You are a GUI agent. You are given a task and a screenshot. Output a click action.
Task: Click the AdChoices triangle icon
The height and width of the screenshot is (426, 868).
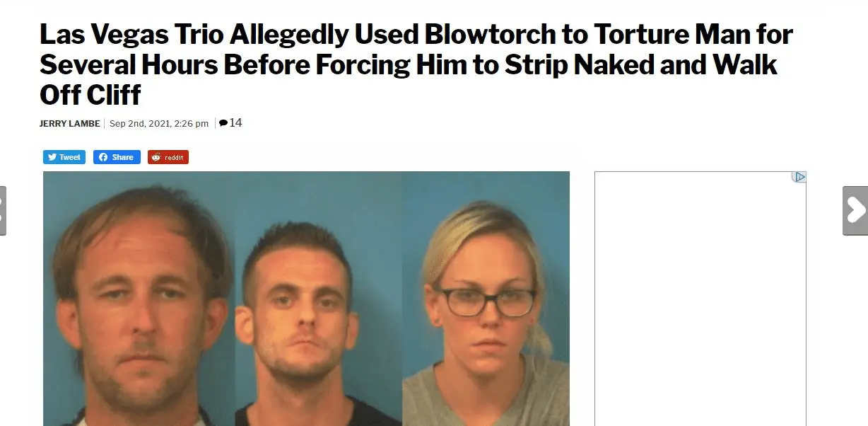click(x=799, y=177)
